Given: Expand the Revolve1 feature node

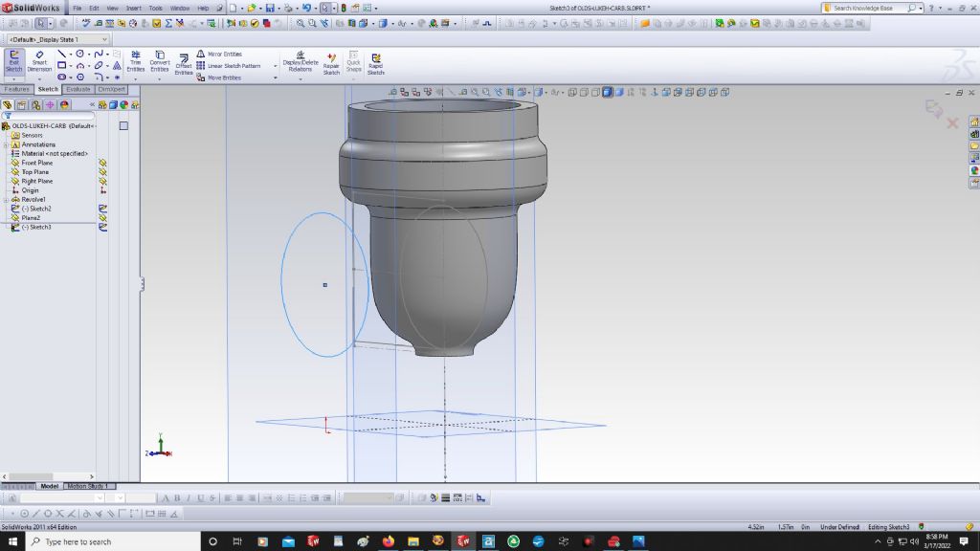Looking at the screenshot, I should [6, 200].
